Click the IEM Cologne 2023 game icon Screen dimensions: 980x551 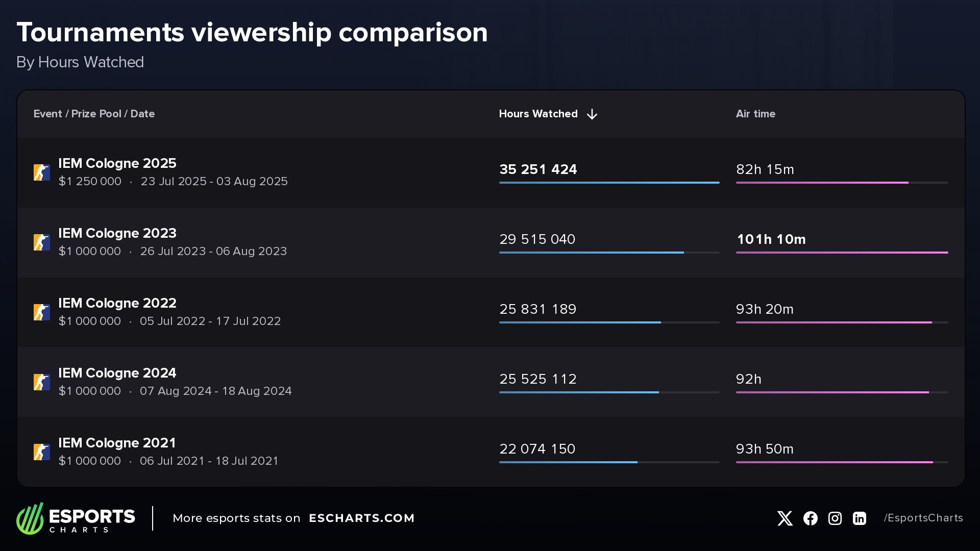tap(42, 242)
